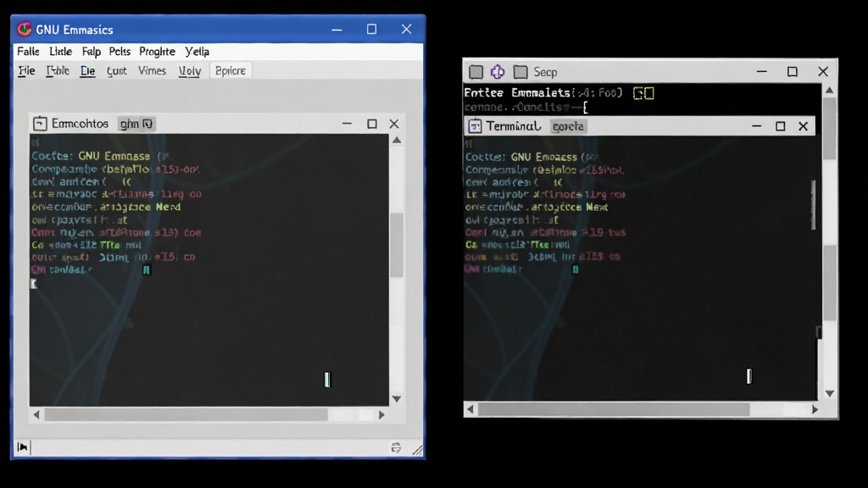
Task: Click Fie in the second toolbar row
Action: pos(26,71)
